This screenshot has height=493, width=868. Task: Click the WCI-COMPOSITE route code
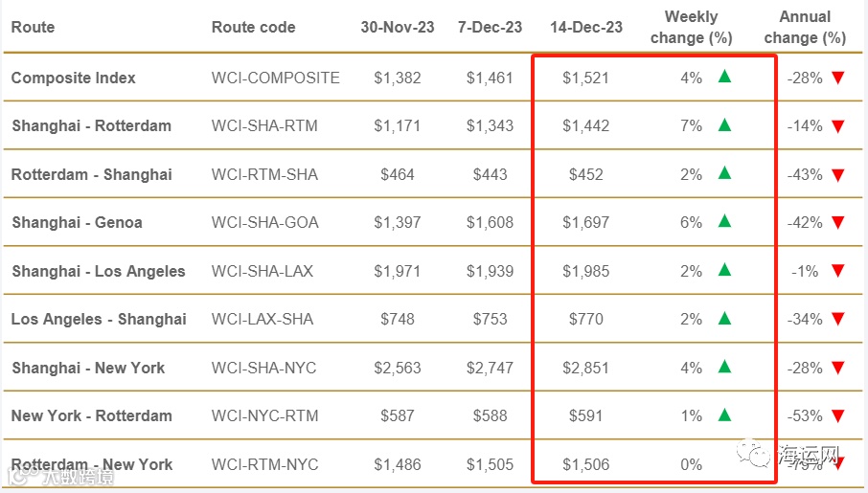[275, 78]
